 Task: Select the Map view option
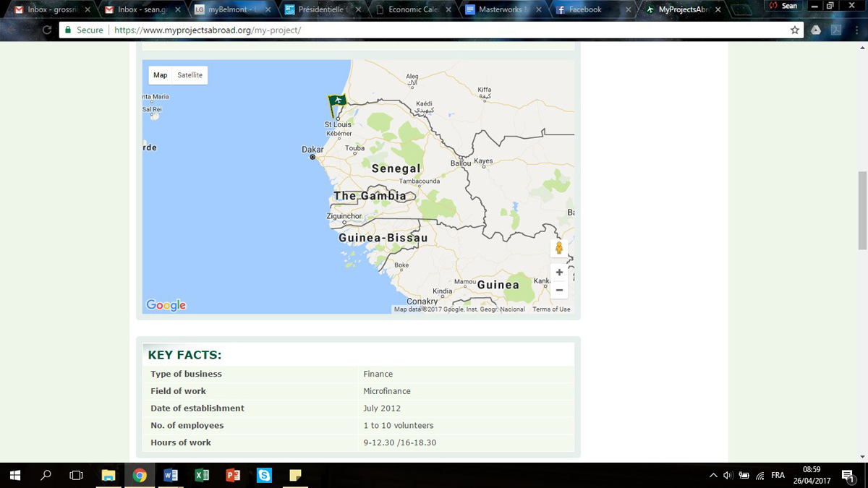[x=160, y=75]
